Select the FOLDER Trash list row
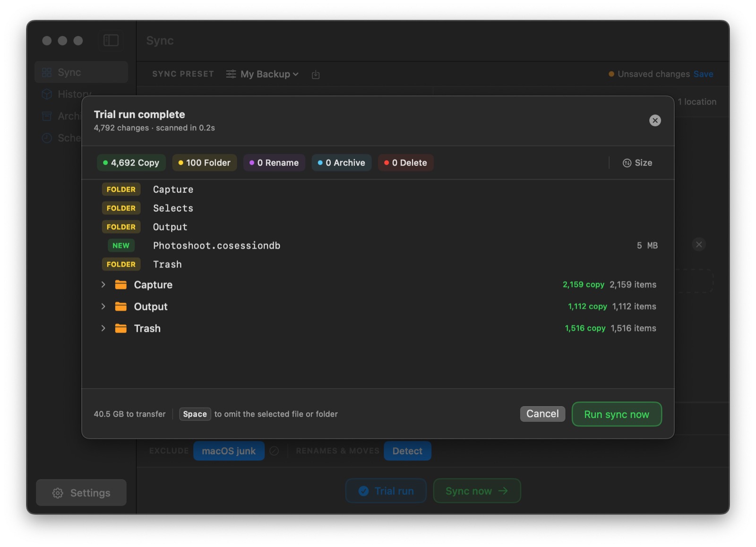 [x=378, y=264]
